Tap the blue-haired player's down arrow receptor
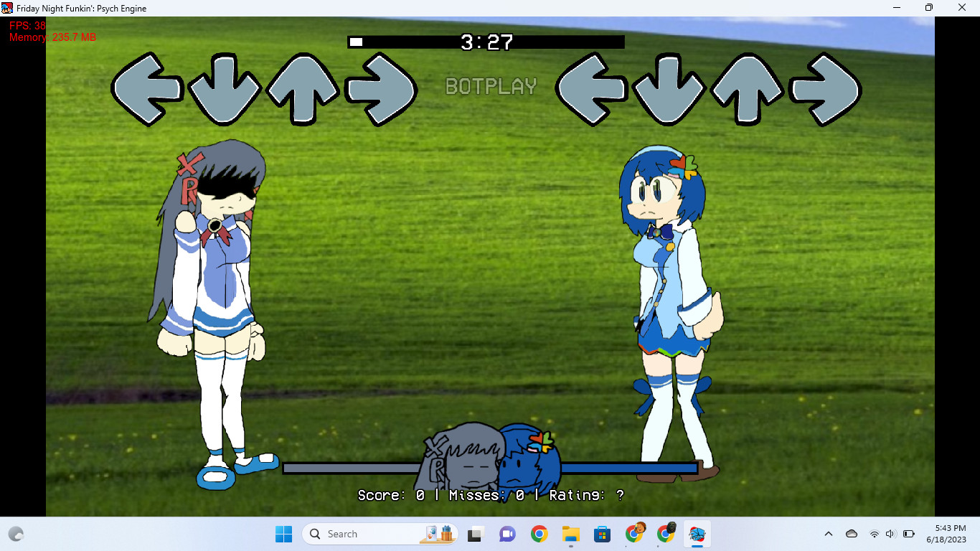The width and height of the screenshot is (980, 551). 669,89
